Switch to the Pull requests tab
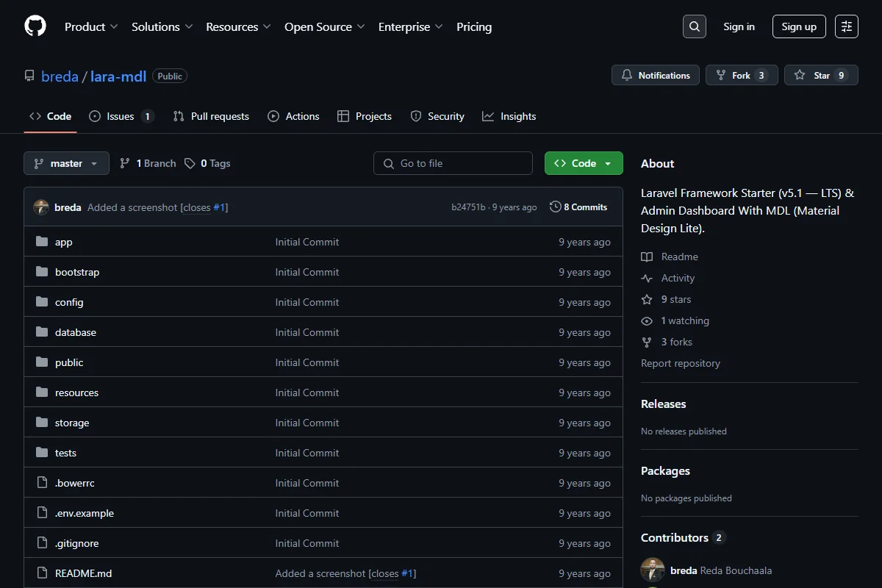This screenshot has width=882, height=588. 211,116
